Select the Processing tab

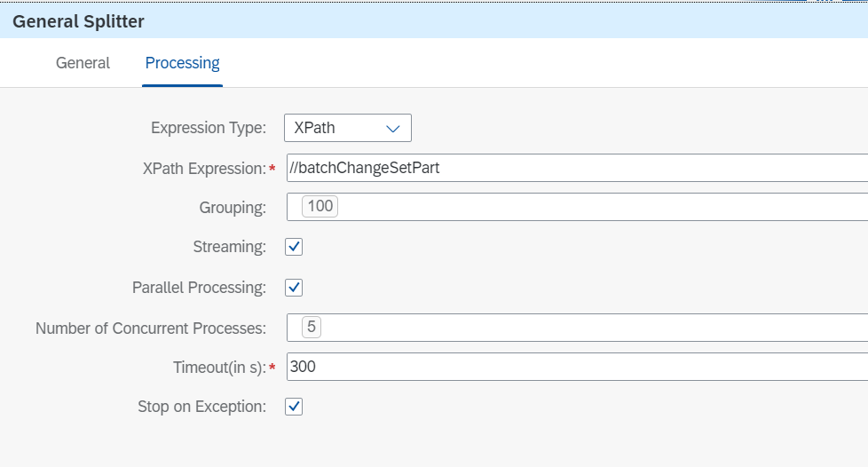coord(182,63)
